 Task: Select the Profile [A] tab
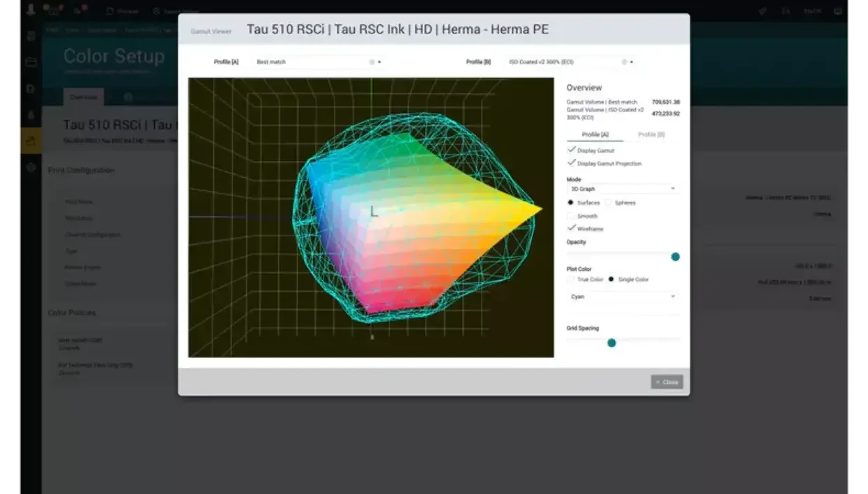pos(595,134)
